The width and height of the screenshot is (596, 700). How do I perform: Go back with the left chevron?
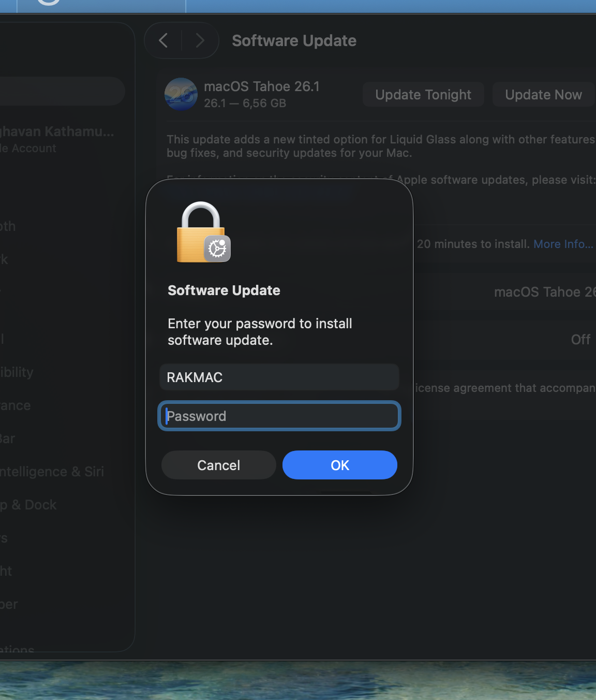tap(163, 40)
